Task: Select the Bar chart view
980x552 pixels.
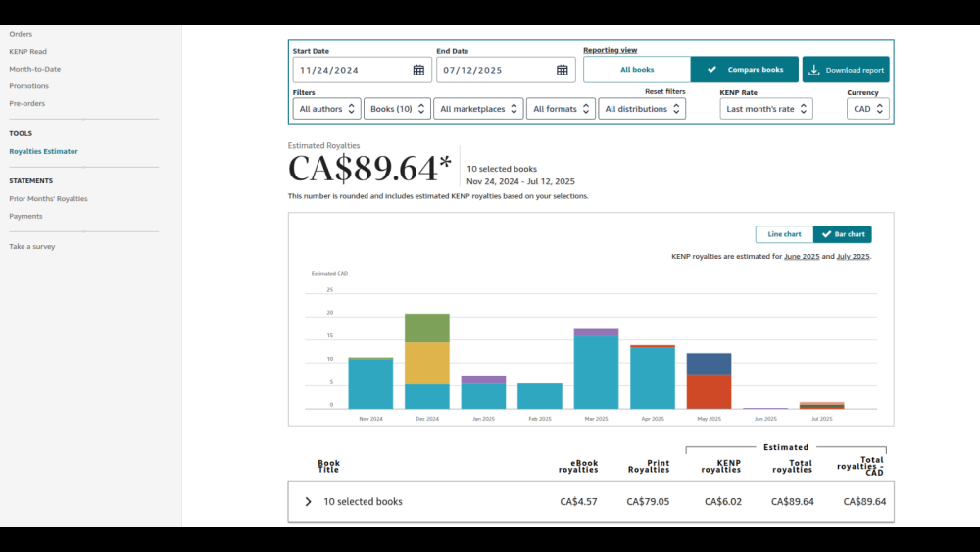Action: pos(842,234)
